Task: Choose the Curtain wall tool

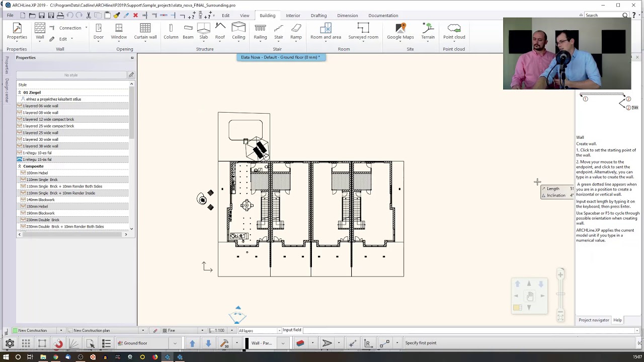Action: pyautogui.click(x=145, y=31)
